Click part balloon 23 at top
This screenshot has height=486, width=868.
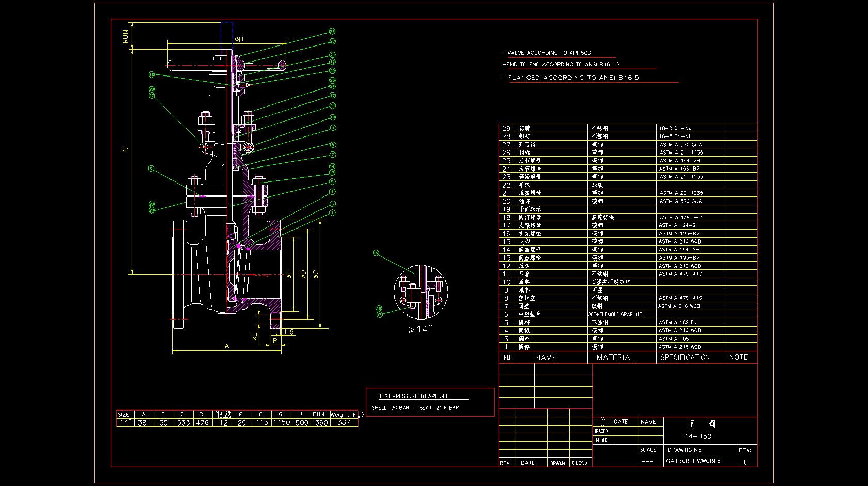[x=332, y=32]
